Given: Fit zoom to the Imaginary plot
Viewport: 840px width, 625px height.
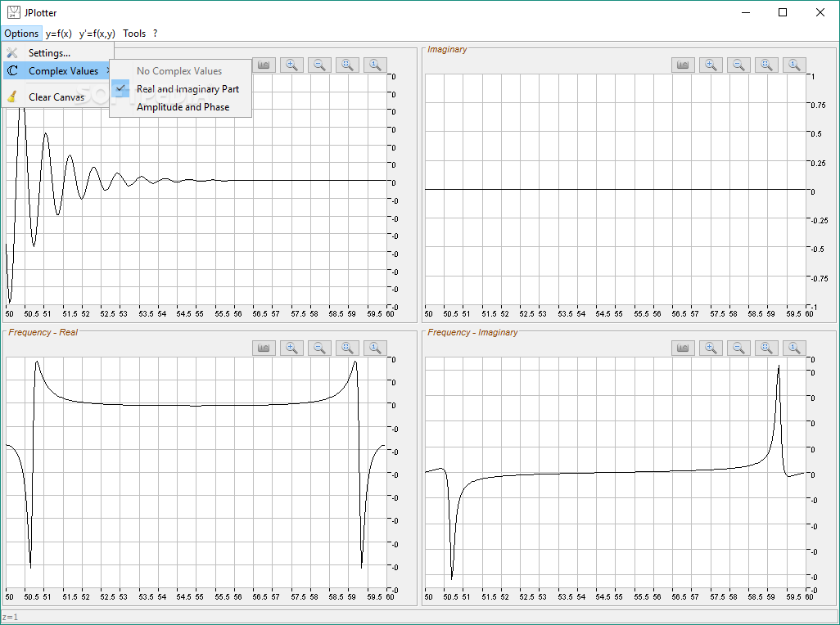Looking at the screenshot, I should pyautogui.click(x=766, y=65).
